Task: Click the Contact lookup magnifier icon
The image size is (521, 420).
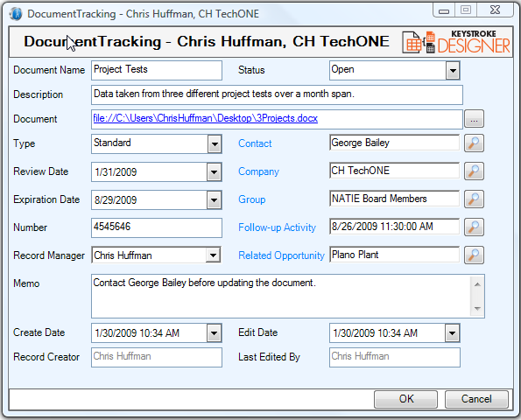Action: click(474, 143)
